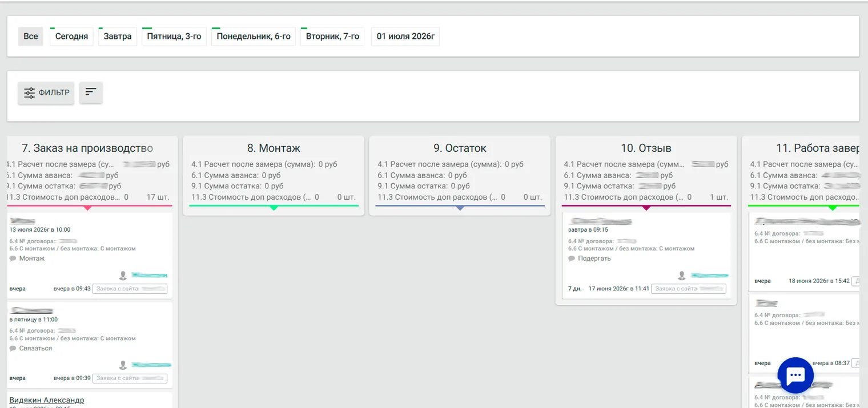868x408 pixels.
Task: Click the 18 июня 2026г в 15:42 timestamp
Action: pos(819,281)
